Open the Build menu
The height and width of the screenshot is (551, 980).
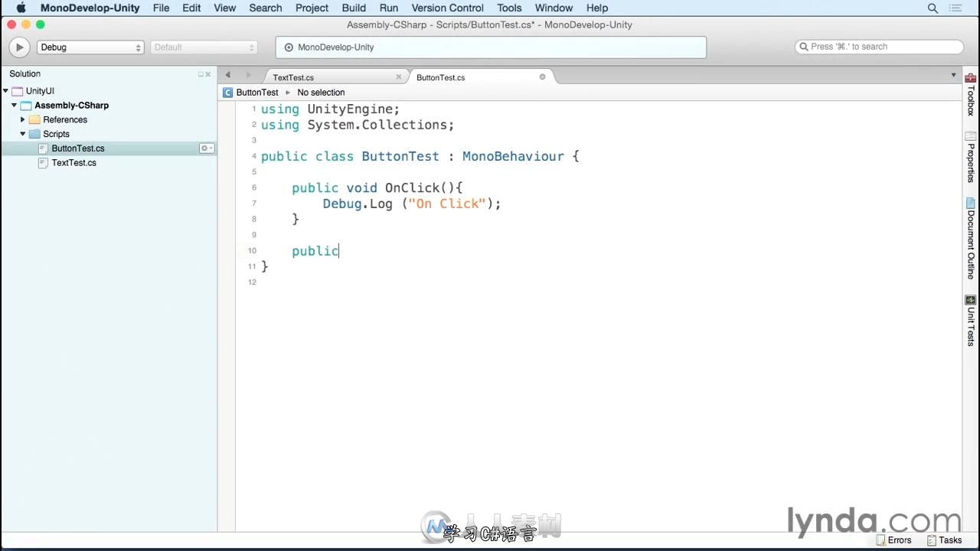point(354,8)
